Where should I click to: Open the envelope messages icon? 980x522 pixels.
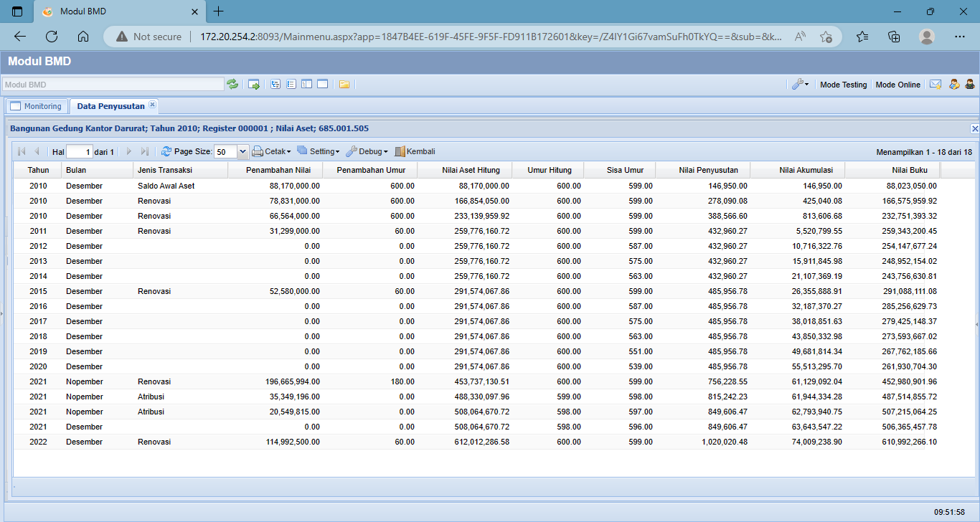[935, 84]
